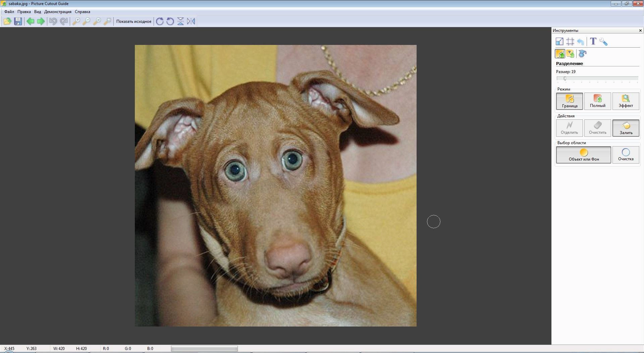
Task: Open the wrench settings tool
Action: pos(603,42)
